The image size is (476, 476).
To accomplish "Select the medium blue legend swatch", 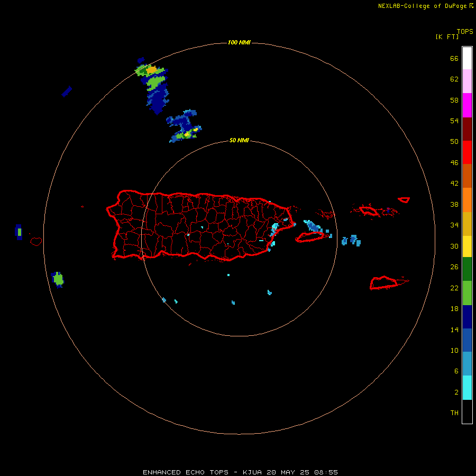I will pyautogui.click(x=467, y=340).
